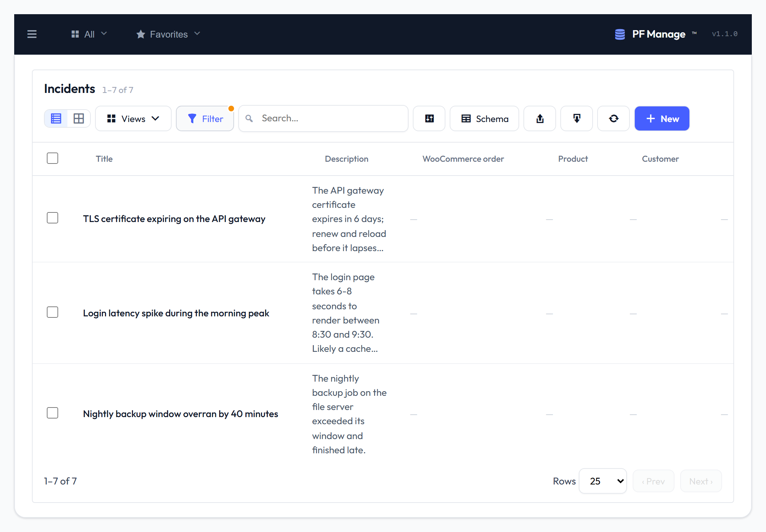Toggle the select-all checkbox in header
Screen dimensions: 766x532
pos(52,158)
